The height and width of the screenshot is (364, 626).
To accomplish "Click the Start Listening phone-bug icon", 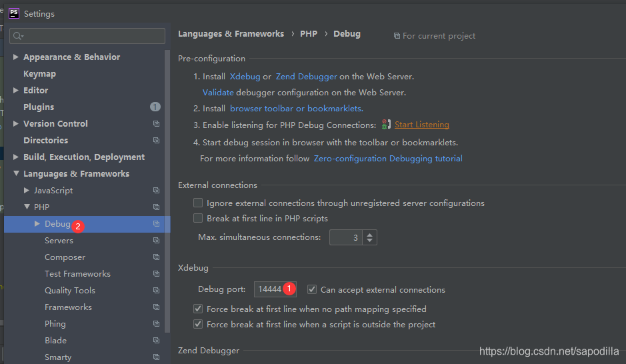I will 385,125.
